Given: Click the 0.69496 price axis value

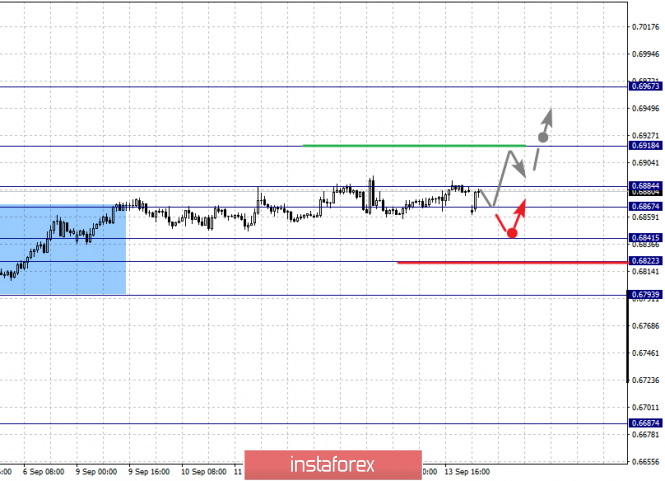Looking at the screenshot, I should point(646,109).
